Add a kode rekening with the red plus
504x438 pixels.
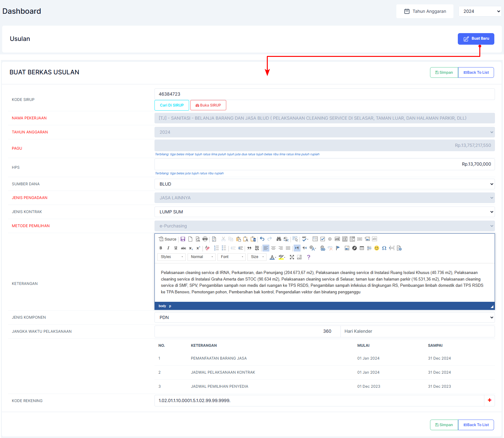coord(489,401)
